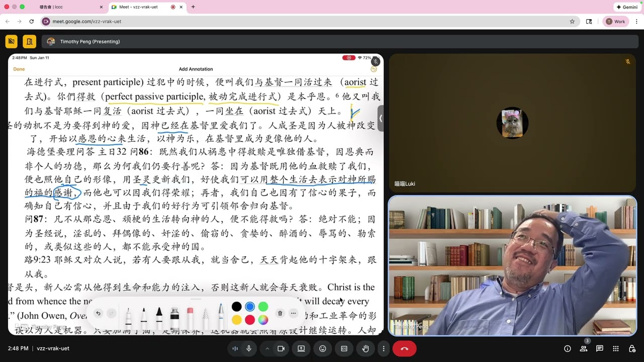Screen dimensions: 644x362
Task: Raise hand in the meeting
Action: coord(366,348)
